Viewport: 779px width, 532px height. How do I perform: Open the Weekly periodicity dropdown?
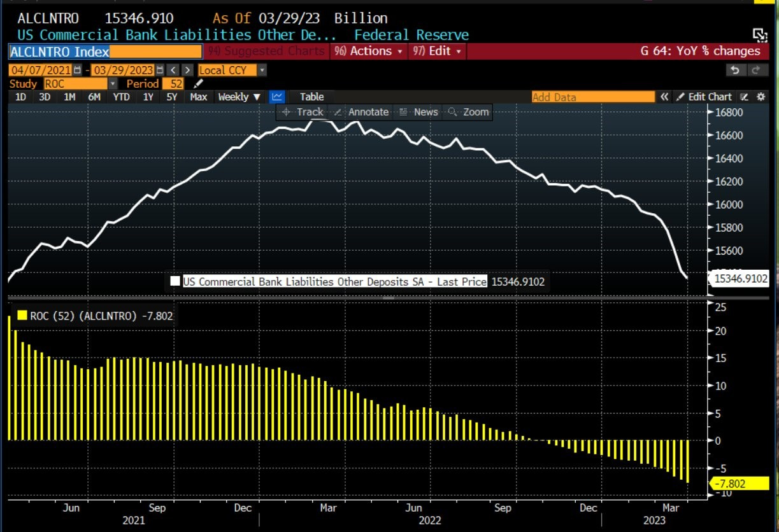pos(239,97)
